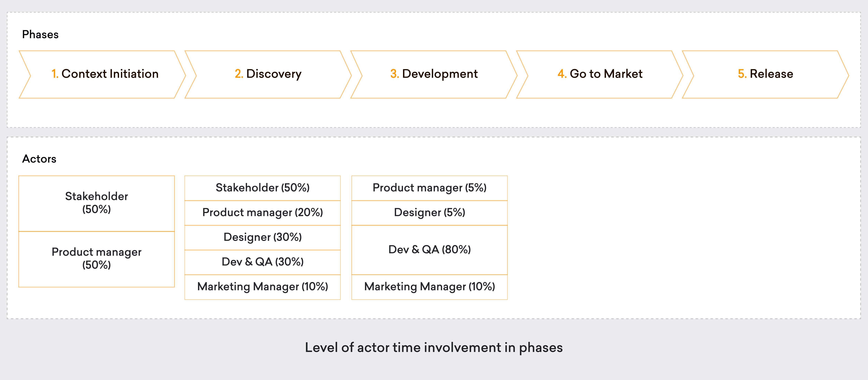Screen dimensions: 868x380
Task: Select the Stakeholder (50%) box under Context Initiation
Action: (96, 203)
